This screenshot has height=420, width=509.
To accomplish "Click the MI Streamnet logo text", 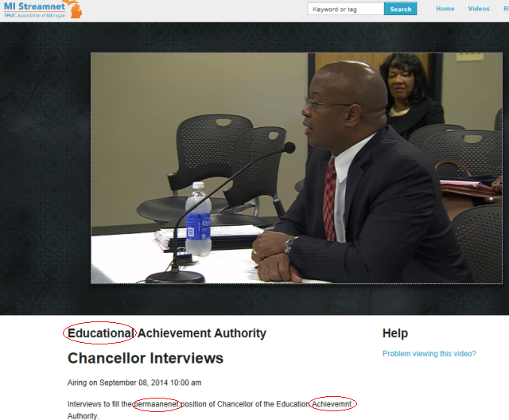I will (x=33, y=6).
